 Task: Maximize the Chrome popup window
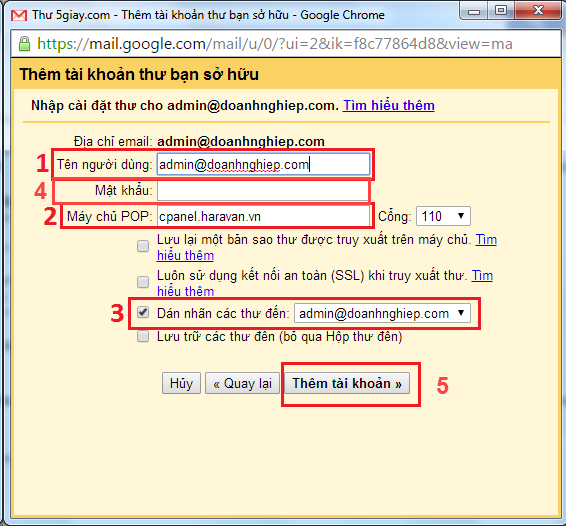(501, 10)
